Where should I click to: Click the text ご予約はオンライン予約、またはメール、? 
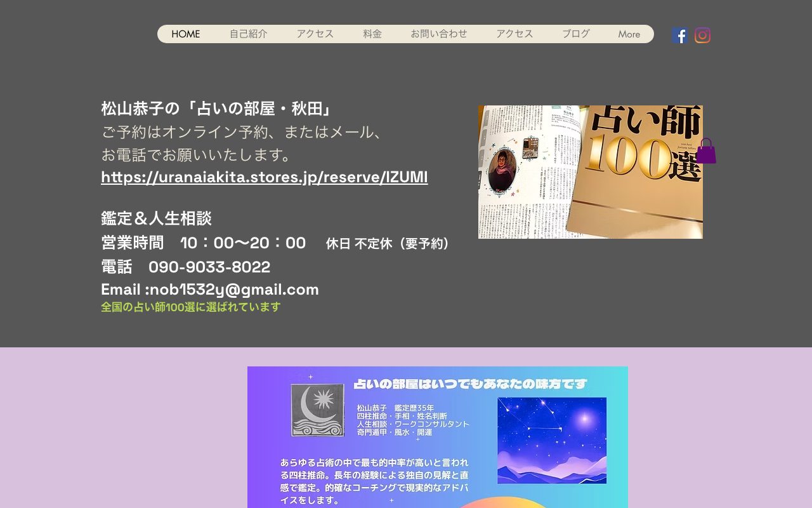(x=243, y=132)
